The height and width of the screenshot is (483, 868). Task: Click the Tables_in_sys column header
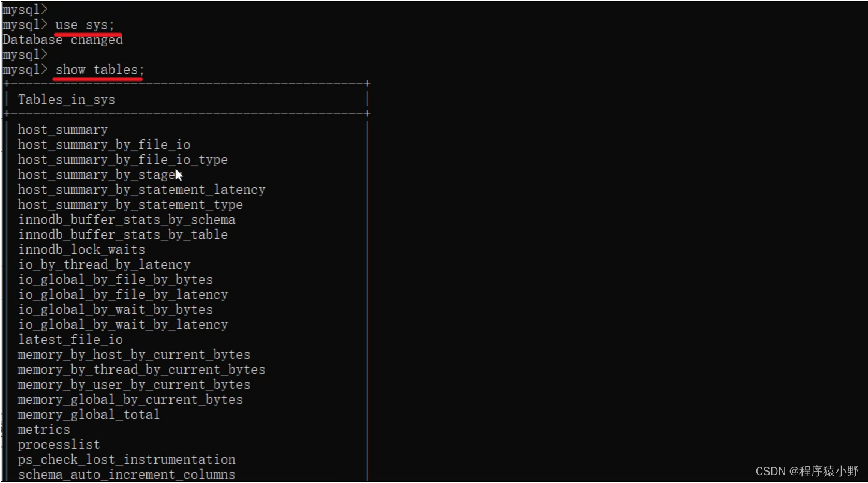(66, 100)
